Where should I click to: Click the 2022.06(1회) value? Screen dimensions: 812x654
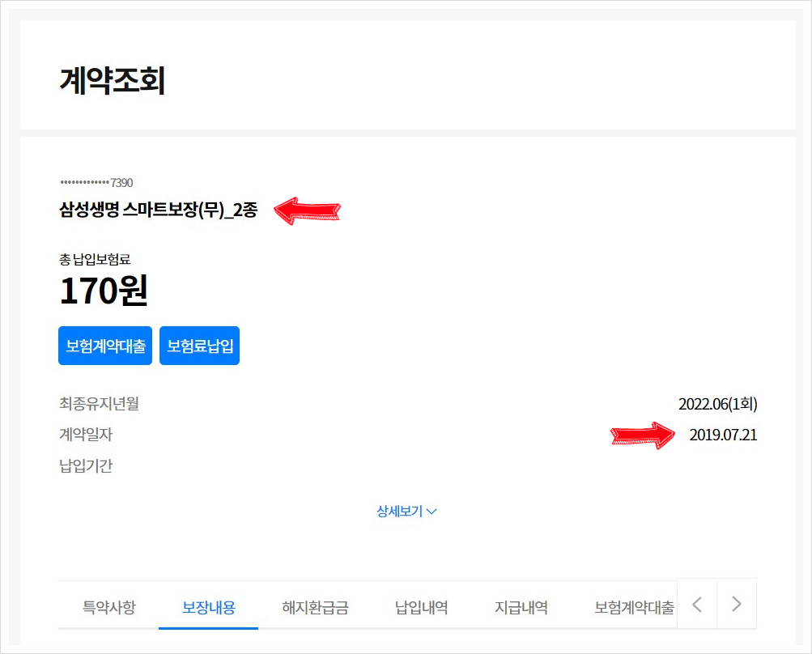pos(718,404)
